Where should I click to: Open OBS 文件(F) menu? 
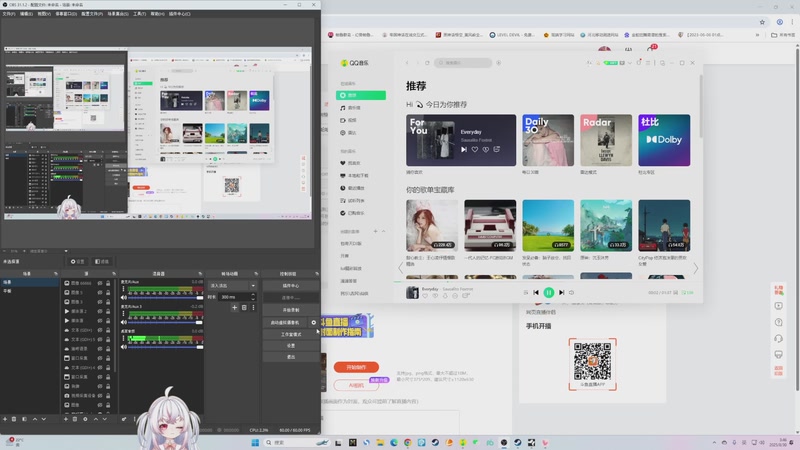pos(9,14)
